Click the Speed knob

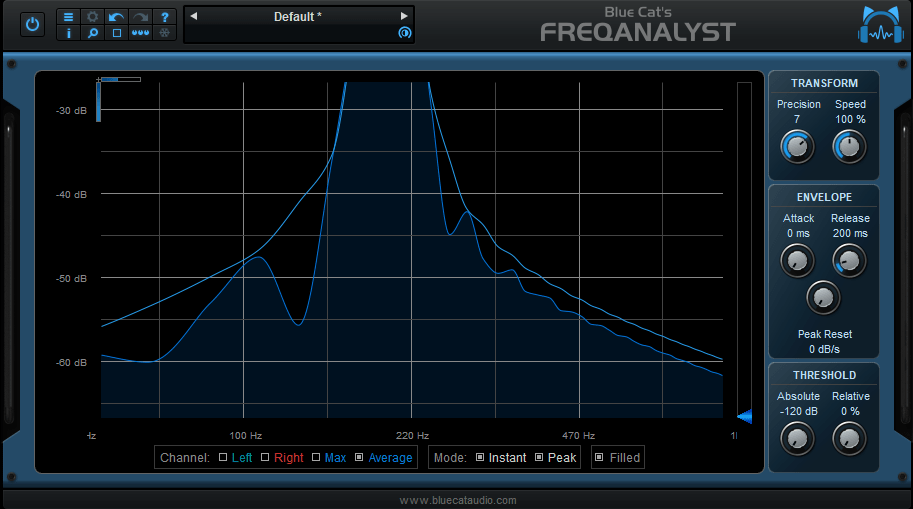[x=849, y=147]
